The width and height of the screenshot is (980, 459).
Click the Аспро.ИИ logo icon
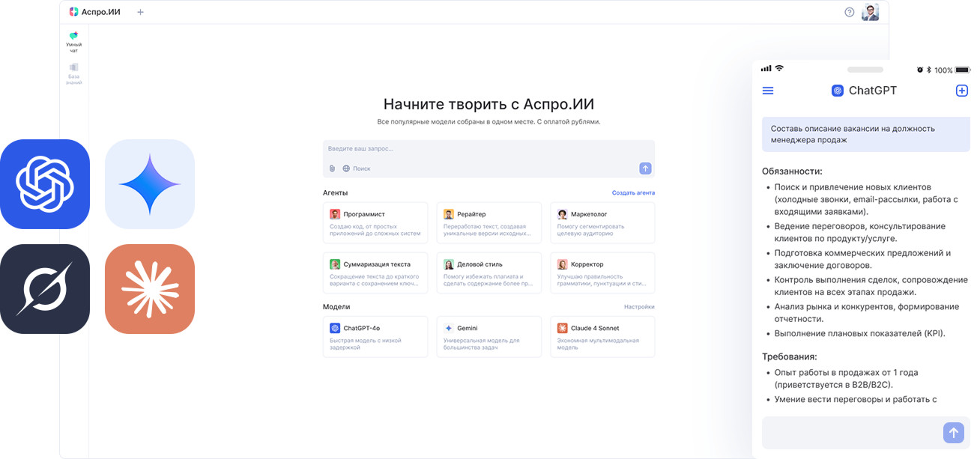pos(73,12)
